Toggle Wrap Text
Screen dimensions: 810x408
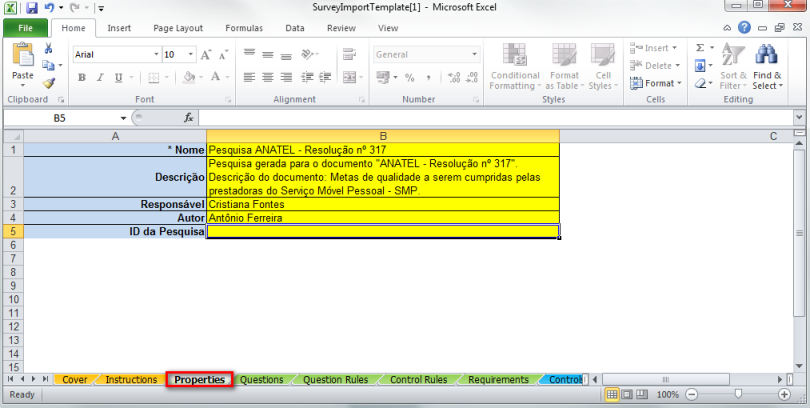pyautogui.click(x=350, y=54)
